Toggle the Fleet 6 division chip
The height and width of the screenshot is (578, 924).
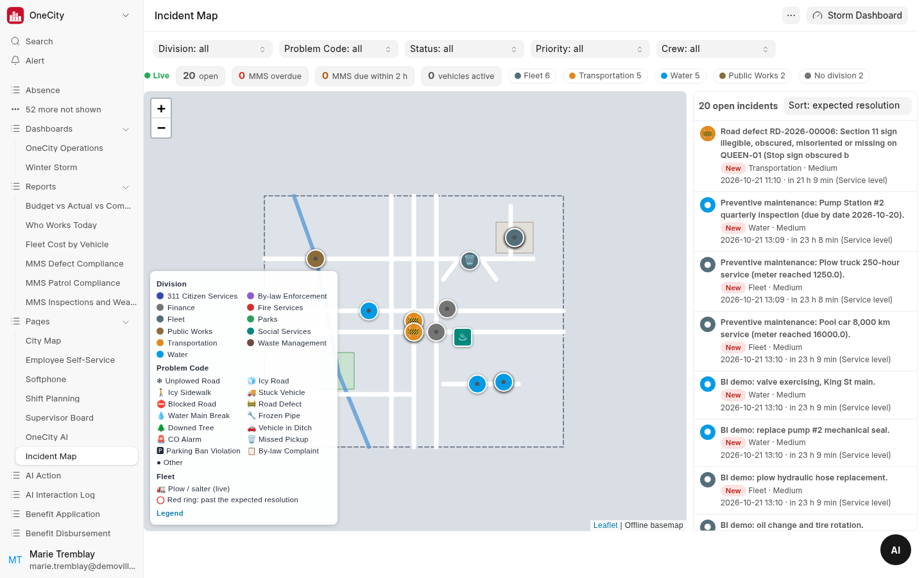[532, 76]
